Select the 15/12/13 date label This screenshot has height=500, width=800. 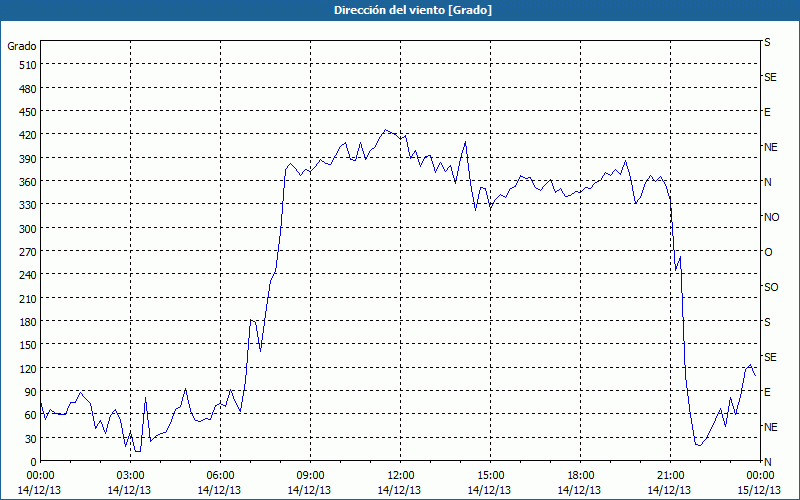click(760, 490)
